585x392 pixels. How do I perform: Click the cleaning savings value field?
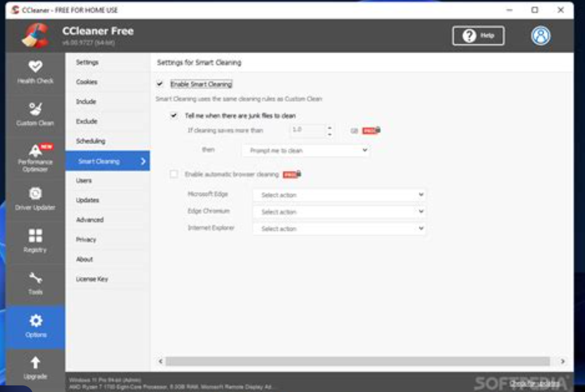[x=308, y=130]
